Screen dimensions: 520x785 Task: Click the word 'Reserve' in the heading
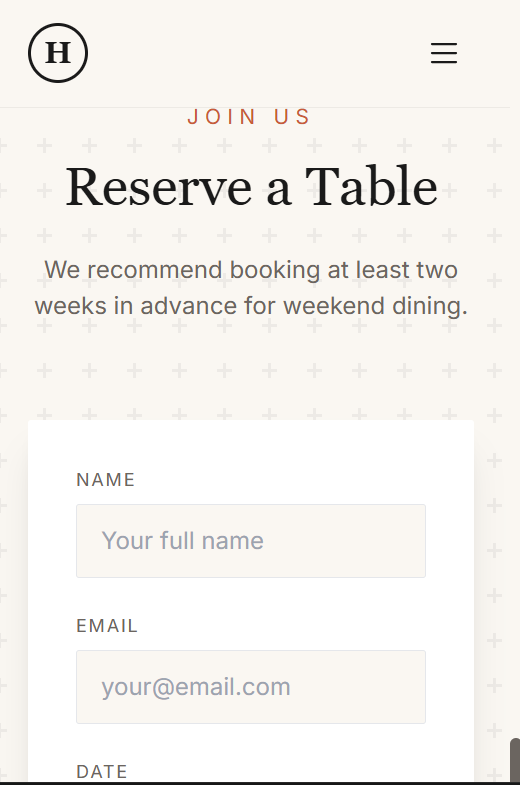click(159, 187)
